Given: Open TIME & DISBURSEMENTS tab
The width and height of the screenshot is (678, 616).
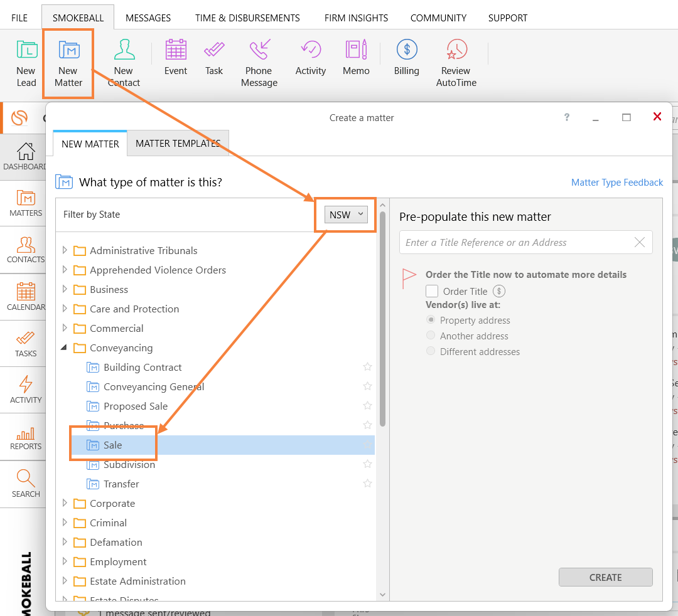Looking at the screenshot, I should pos(247,18).
